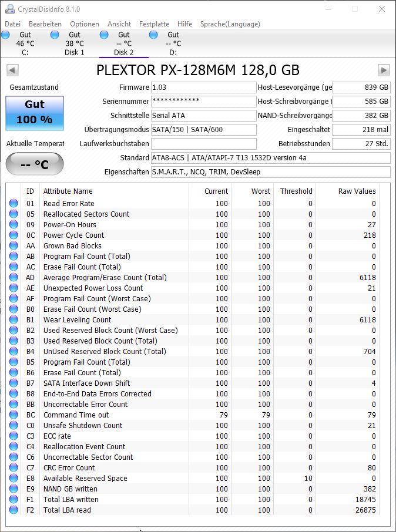Click the Betriebsstunden value 27 Std.
The width and height of the screenshot is (396, 532).
click(361, 143)
